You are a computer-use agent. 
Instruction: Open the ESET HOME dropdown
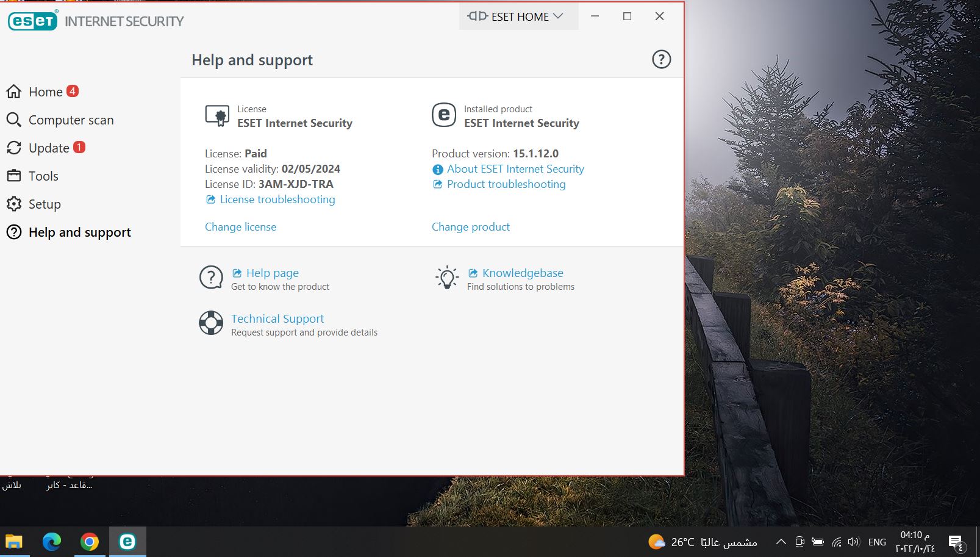518,16
